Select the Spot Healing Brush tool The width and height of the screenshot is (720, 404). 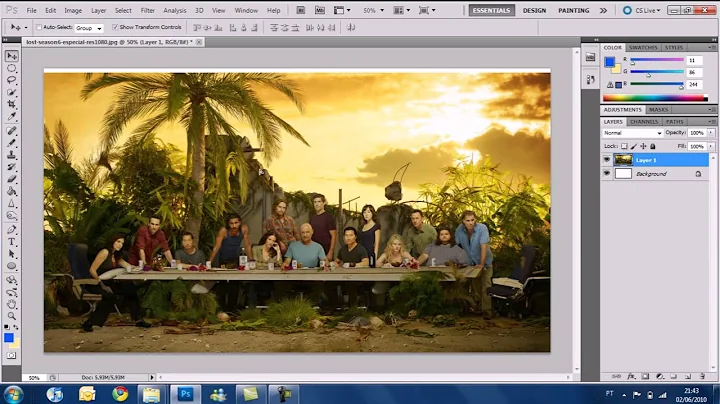tap(12, 131)
